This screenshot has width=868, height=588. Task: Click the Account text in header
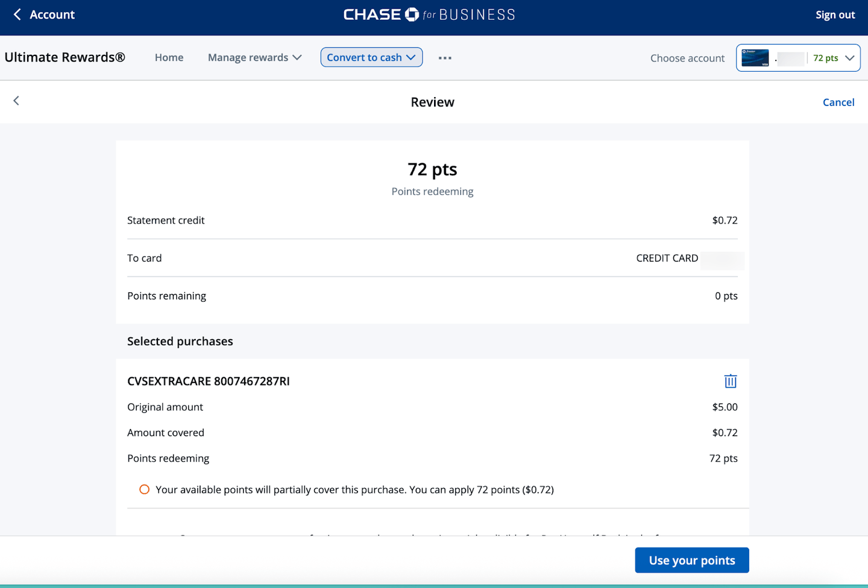click(52, 14)
